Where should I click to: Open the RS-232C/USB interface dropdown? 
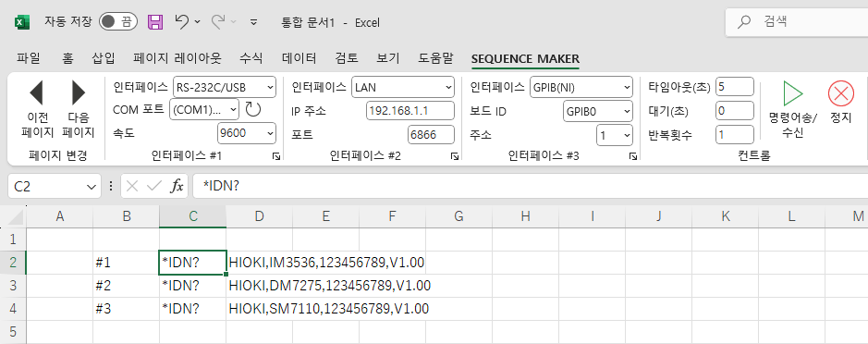click(x=225, y=87)
